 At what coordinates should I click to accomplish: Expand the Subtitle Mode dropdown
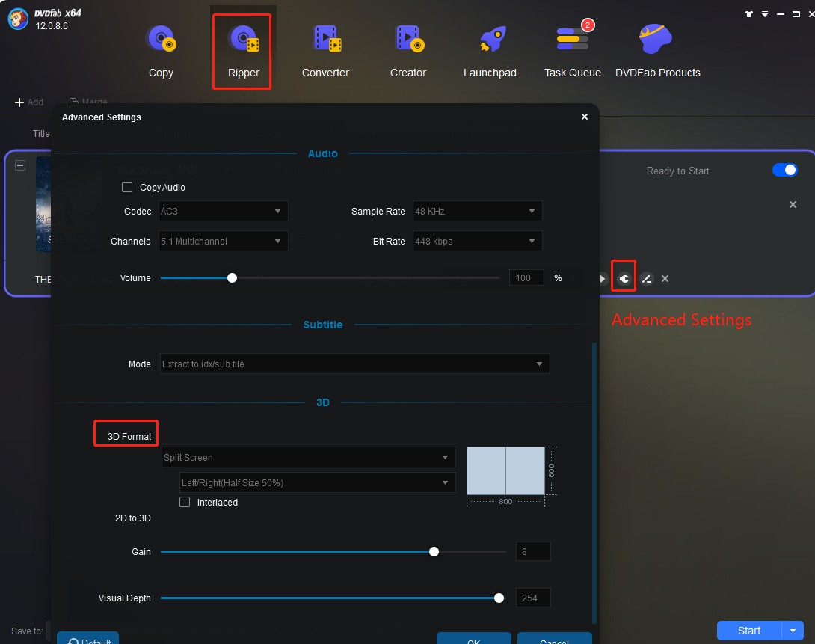point(354,364)
